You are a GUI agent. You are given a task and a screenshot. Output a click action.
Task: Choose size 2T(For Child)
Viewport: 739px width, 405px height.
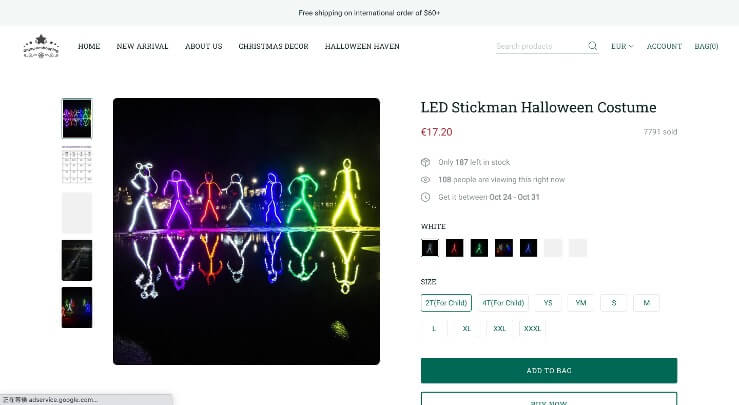click(446, 303)
